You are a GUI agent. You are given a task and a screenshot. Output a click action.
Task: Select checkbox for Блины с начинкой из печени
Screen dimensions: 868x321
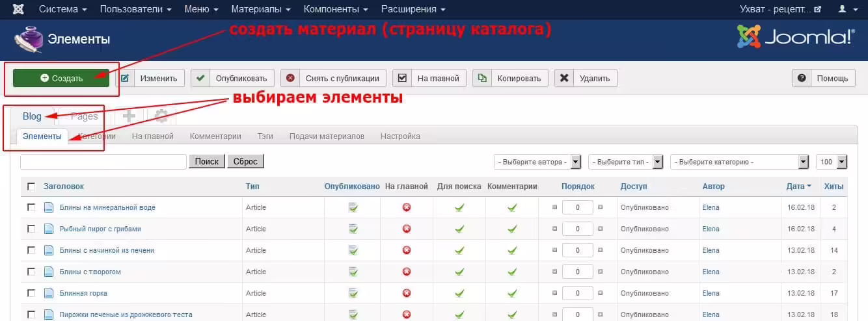pyautogui.click(x=31, y=250)
